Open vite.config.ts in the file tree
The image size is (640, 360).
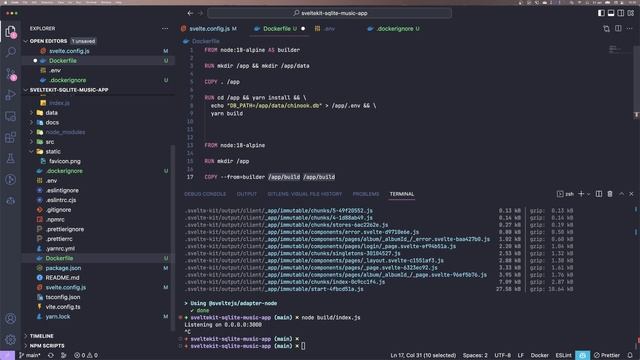click(62, 307)
